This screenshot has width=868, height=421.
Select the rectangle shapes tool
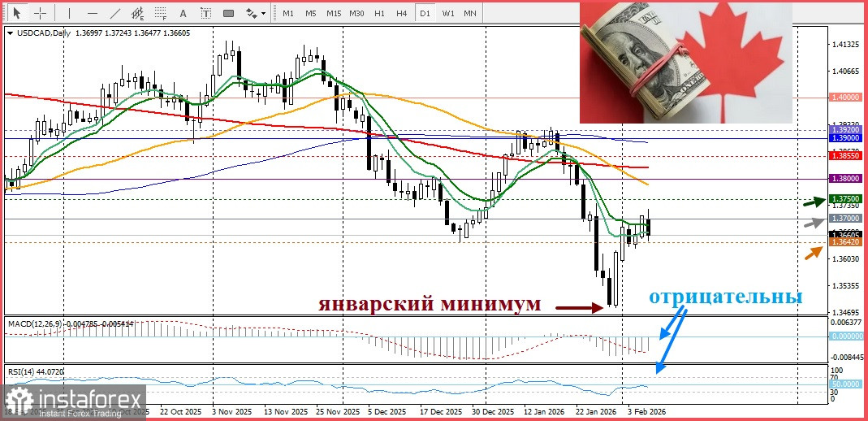coord(229,13)
